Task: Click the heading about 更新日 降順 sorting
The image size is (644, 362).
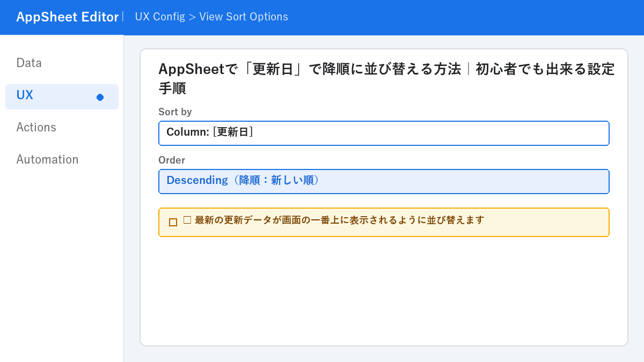Action: tap(386, 78)
